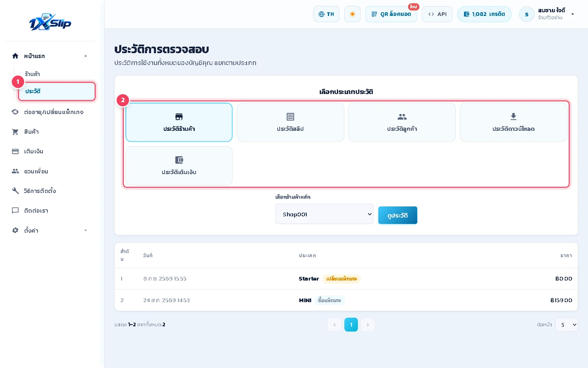Click the ฿159.00 price cell

(561, 301)
